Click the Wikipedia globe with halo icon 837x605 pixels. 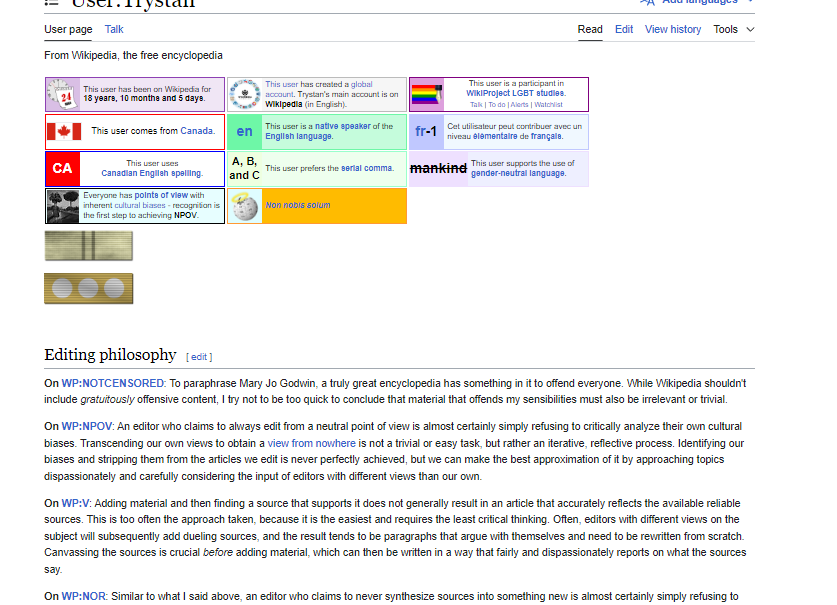tap(244, 206)
